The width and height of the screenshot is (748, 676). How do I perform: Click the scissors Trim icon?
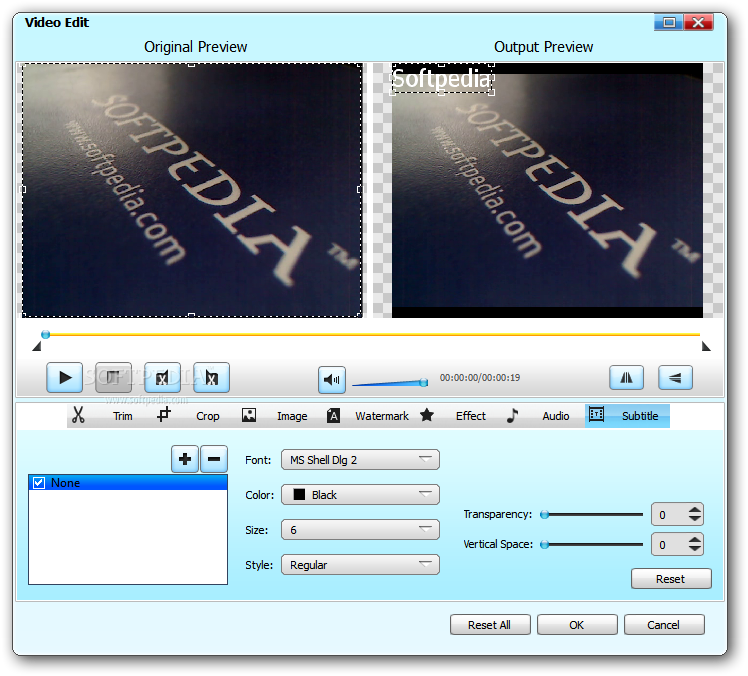[x=78, y=415]
